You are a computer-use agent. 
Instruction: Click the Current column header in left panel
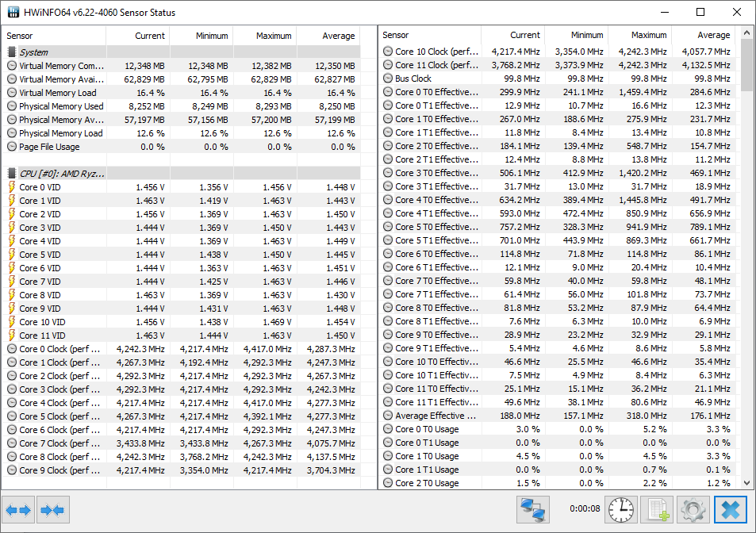138,36
